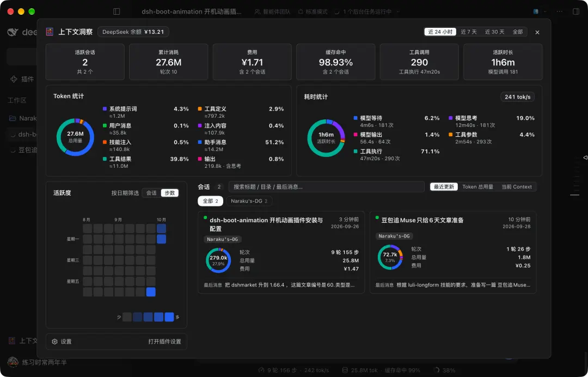588x377 pixels.
Task: Toggle the left sidebar icon in title bar
Action: [117, 11]
